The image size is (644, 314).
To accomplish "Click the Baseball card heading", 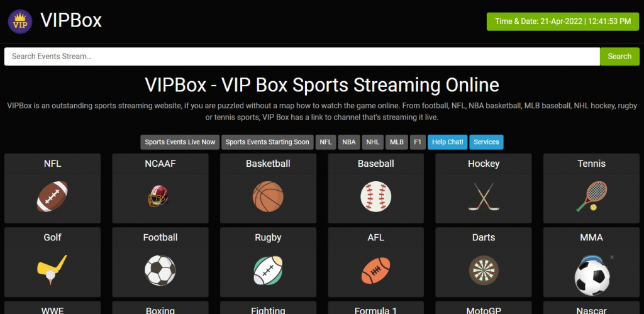I will coord(376,164).
